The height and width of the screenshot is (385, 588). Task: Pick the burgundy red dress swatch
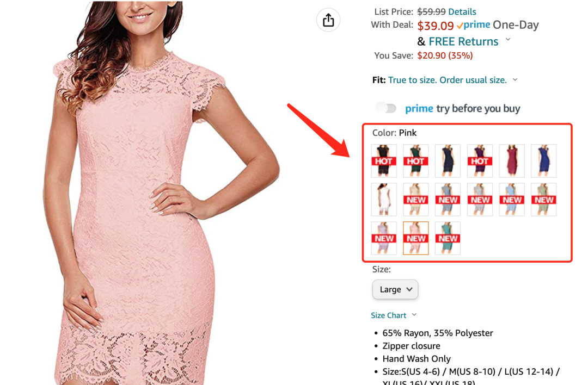(x=512, y=160)
